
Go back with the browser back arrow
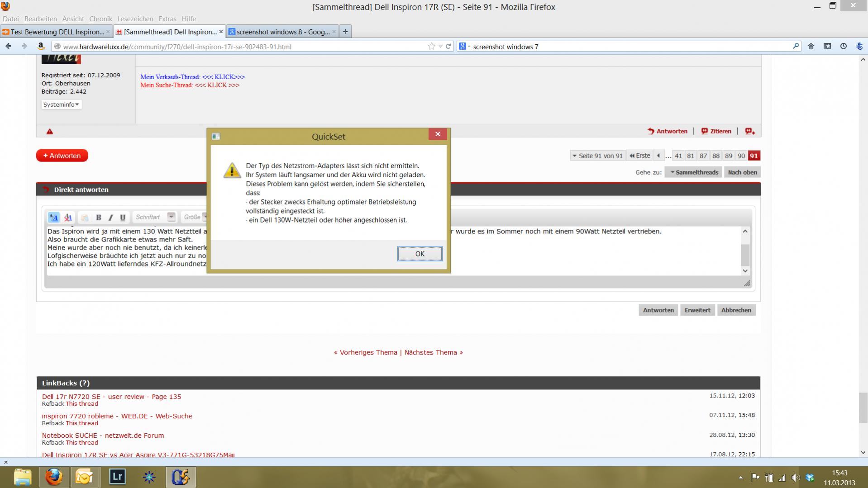(8, 46)
